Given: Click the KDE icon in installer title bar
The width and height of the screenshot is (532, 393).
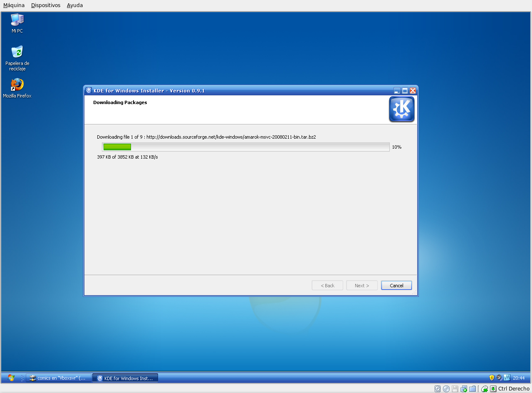Looking at the screenshot, I should (89, 90).
